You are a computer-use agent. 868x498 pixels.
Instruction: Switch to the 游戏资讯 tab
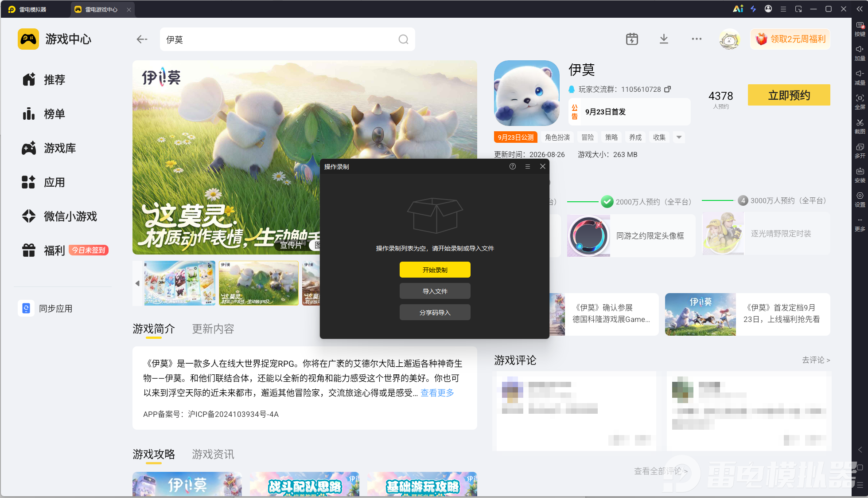[213, 455]
